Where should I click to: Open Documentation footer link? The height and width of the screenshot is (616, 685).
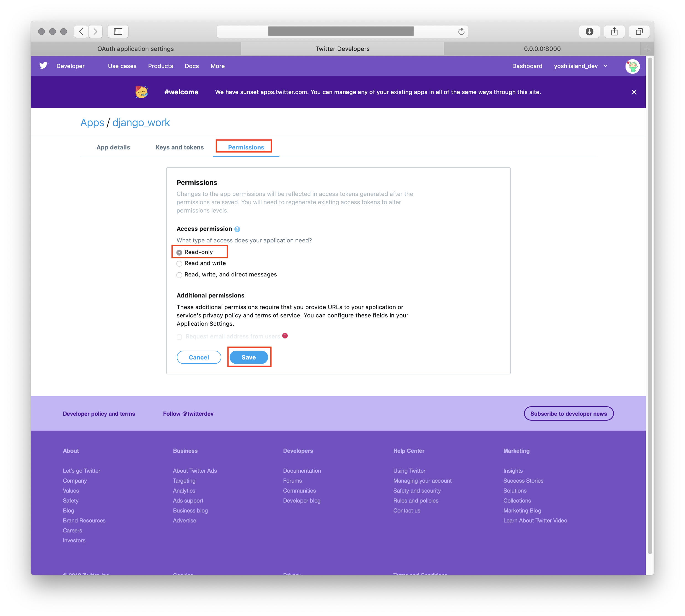[x=302, y=471]
